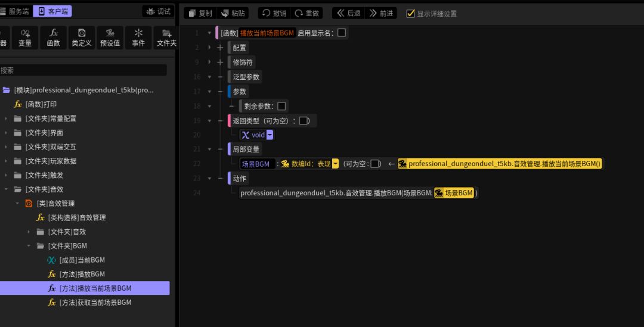Toggle 场景BGM variable 可为空 checkbox
The width and height of the screenshot is (644, 327).
click(374, 164)
